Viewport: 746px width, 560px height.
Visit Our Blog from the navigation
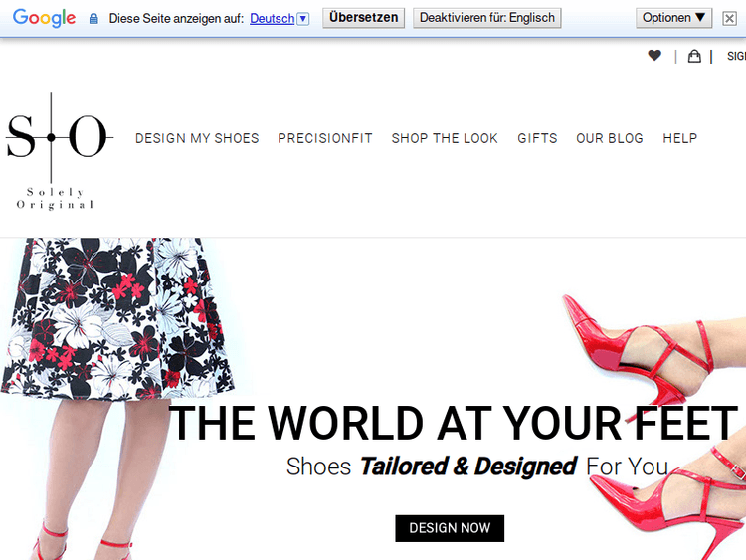[610, 138]
